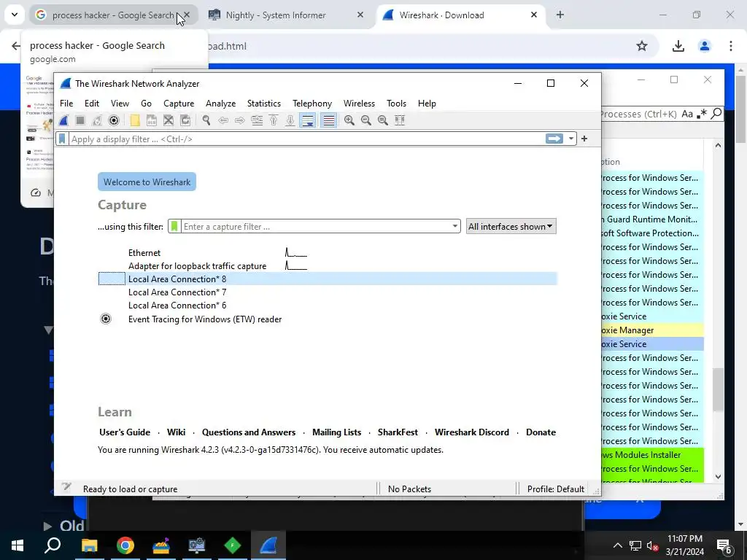The image size is (747, 560).
Task: Click the Find packet magnifier icon
Action: (x=206, y=120)
